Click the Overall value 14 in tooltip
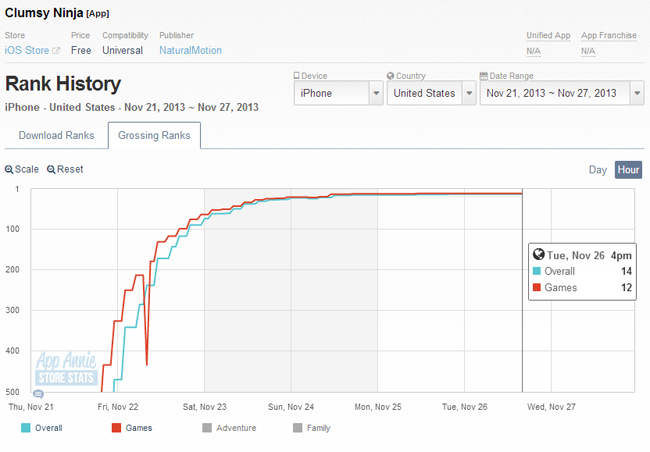 (x=626, y=271)
